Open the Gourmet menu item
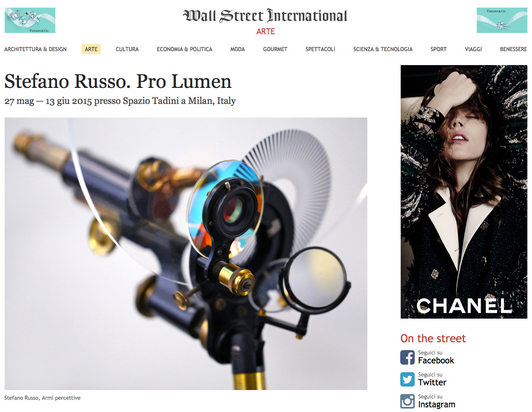532x412 pixels. pos(275,49)
